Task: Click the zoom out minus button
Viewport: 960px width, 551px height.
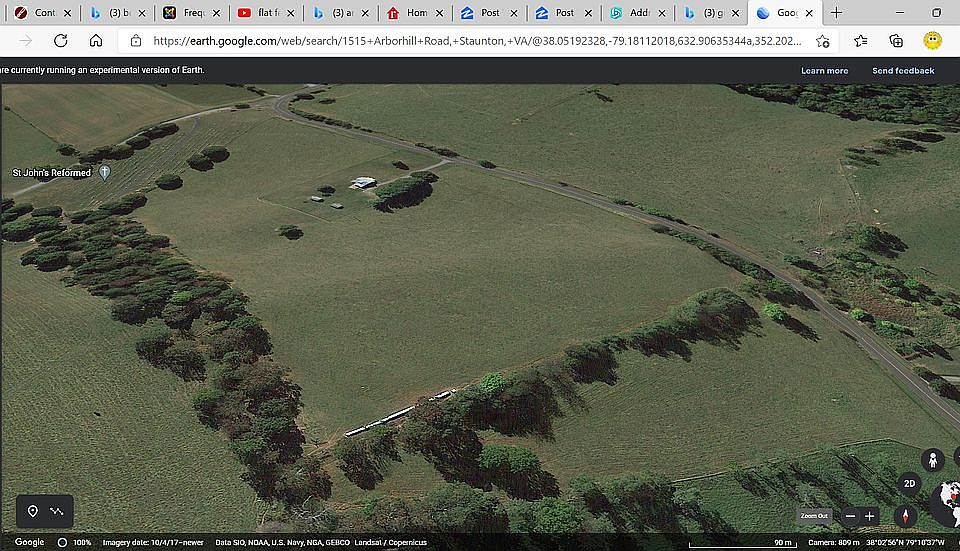Action: click(x=850, y=516)
